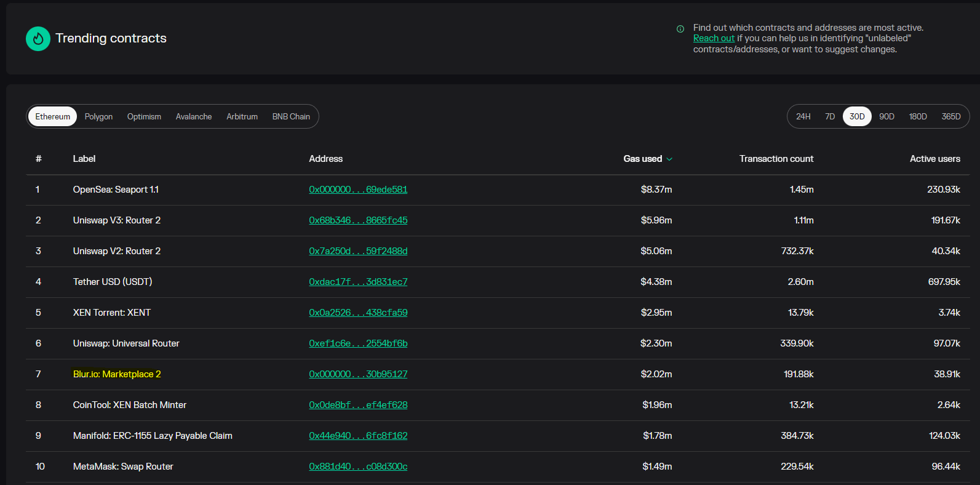Open Universal Router address 0xef1c6e...2554bf6b
Screen dimensions: 980x485
(x=358, y=343)
